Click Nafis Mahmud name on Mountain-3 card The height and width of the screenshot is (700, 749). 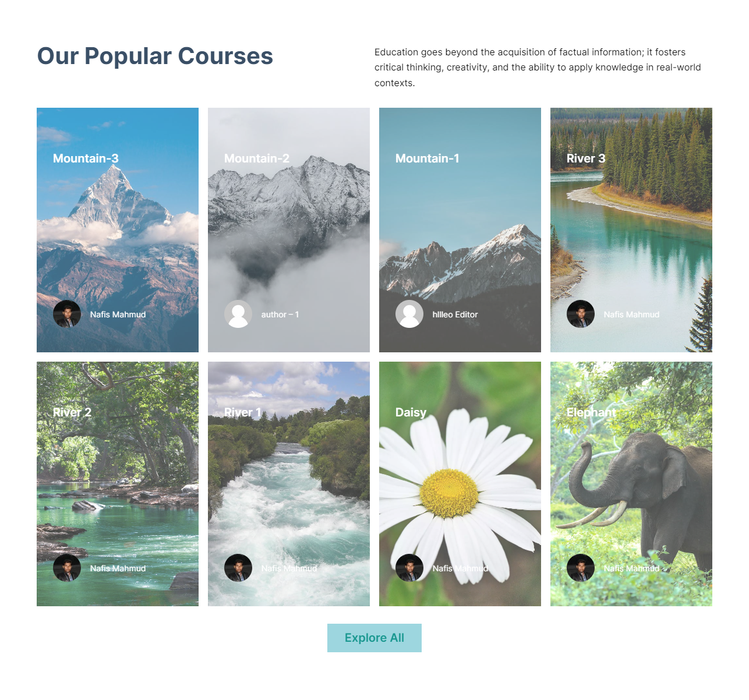click(x=118, y=314)
